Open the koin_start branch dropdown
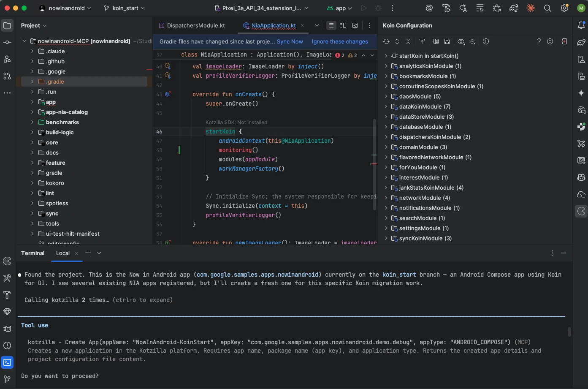Viewport: 588px width, 389px height. [125, 8]
